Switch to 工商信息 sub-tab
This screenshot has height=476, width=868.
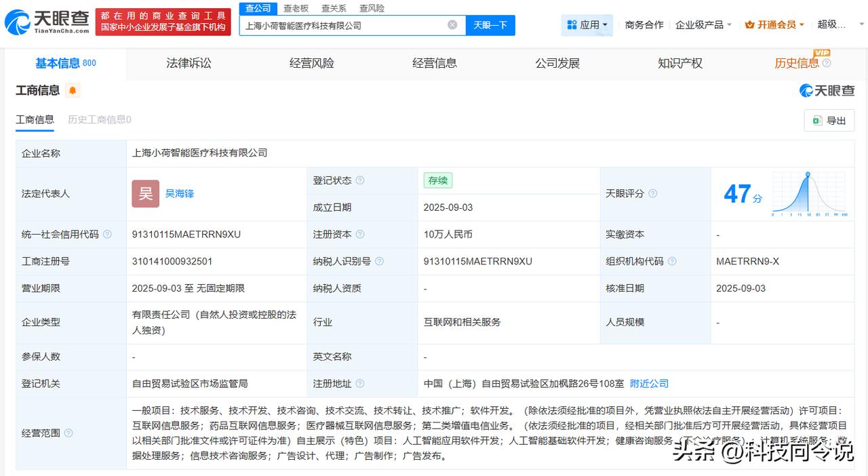[x=35, y=119]
